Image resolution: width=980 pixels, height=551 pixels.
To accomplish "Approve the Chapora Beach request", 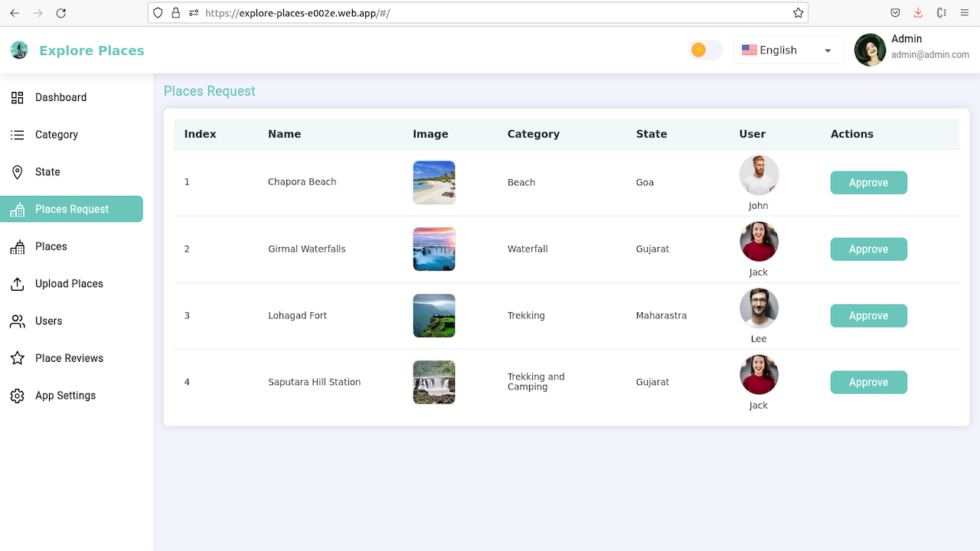I will point(868,182).
